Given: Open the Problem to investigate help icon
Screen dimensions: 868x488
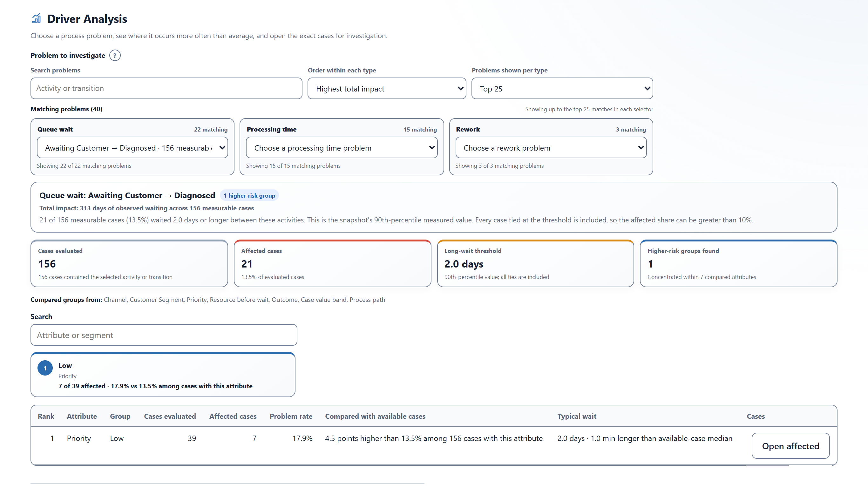Looking at the screenshot, I should (x=115, y=55).
